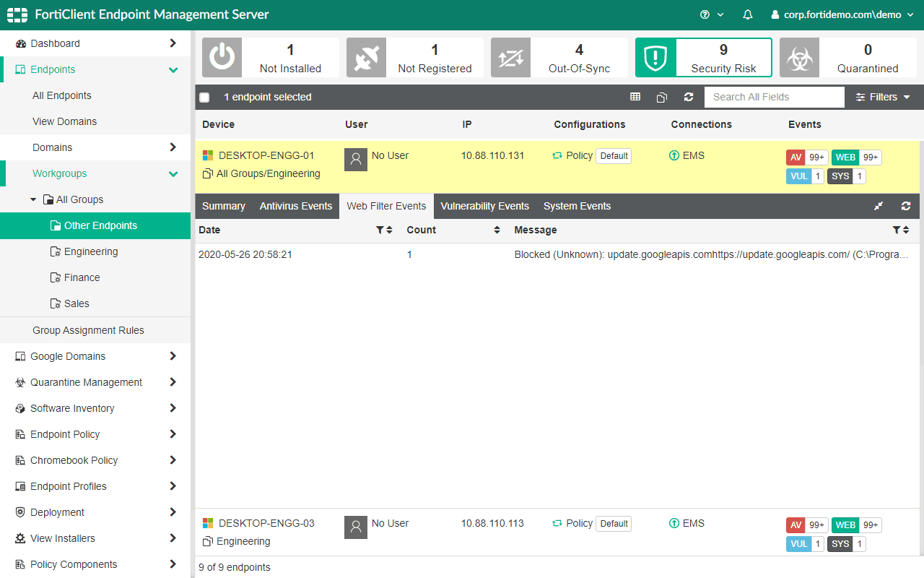Viewport: 924px width, 578px height.
Task: Expand the View Installers menu
Action: pyautogui.click(x=173, y=538)
